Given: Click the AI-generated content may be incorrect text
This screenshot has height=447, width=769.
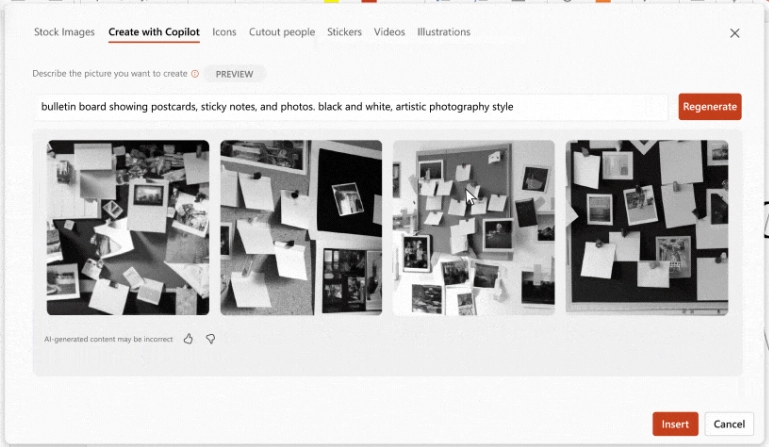Looking at the screenshot, I should 108,339.
